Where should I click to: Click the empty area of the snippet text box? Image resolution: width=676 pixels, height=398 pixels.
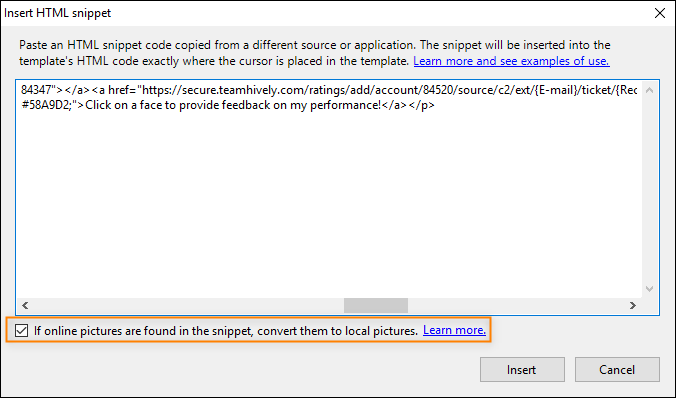[329, 205]
